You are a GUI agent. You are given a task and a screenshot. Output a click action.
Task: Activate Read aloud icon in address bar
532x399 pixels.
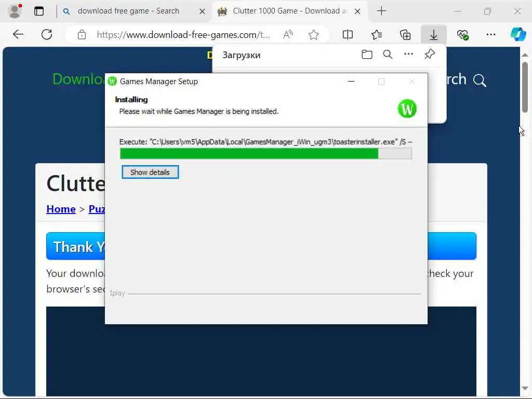click(x=288, y=35)
